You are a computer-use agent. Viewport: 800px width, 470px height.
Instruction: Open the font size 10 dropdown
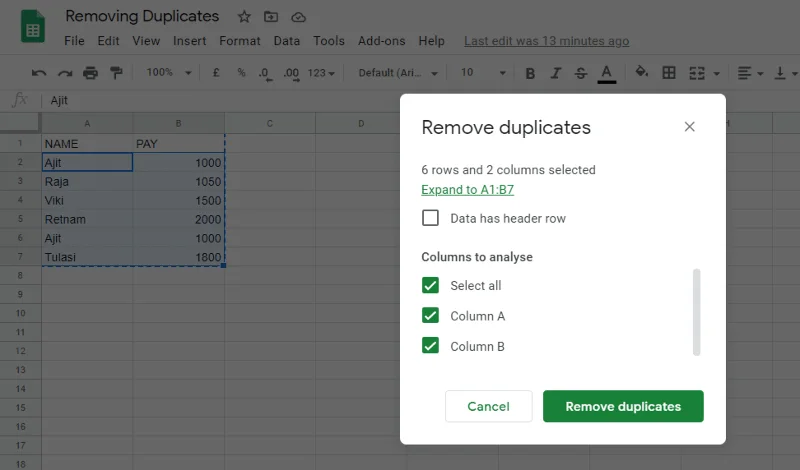pyautogui.click(x=483, y=72)
